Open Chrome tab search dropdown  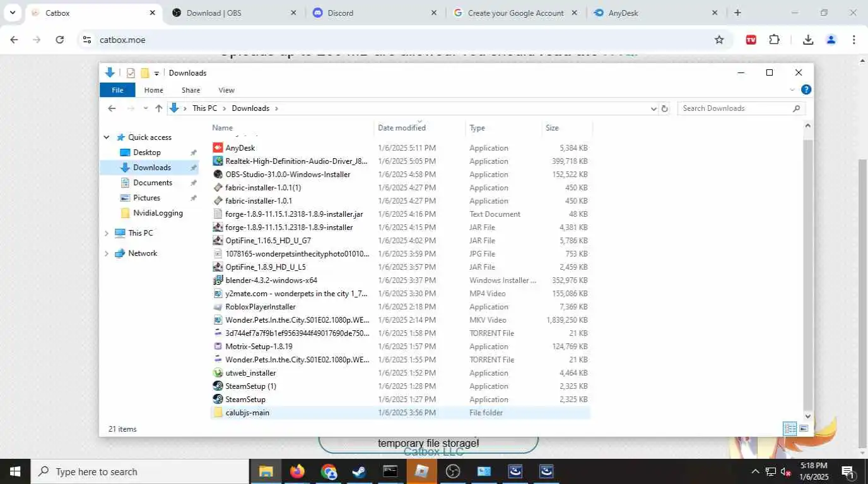[x=12, y=13]
